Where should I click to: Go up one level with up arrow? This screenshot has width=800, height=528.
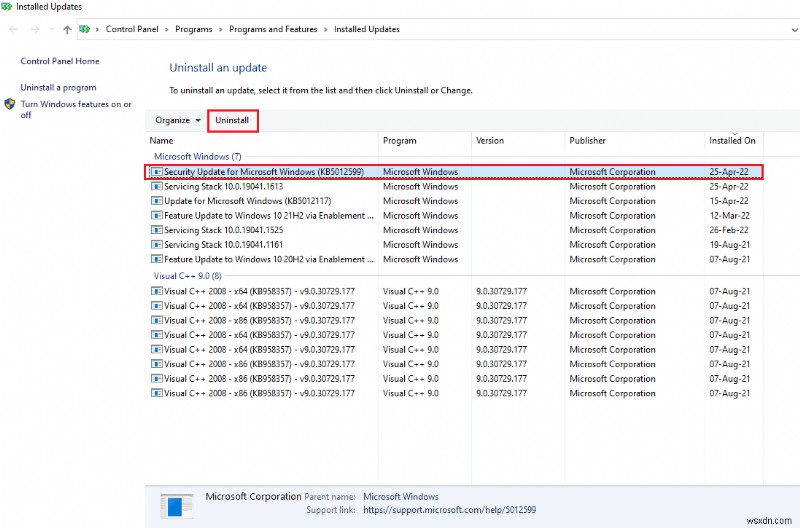click(x=67, y=30)
